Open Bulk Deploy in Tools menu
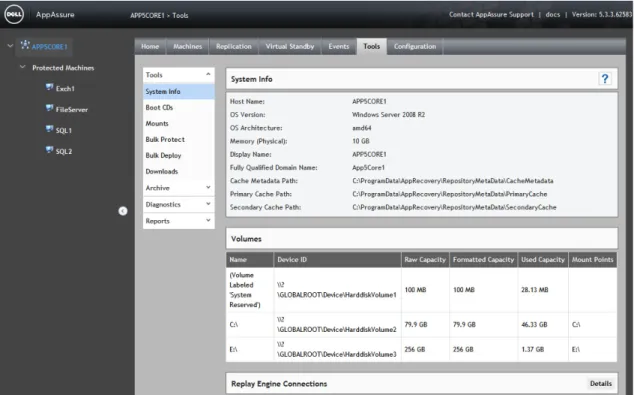Image resolution: width=634 pixels, height=395 pixels. coord(179,155)
